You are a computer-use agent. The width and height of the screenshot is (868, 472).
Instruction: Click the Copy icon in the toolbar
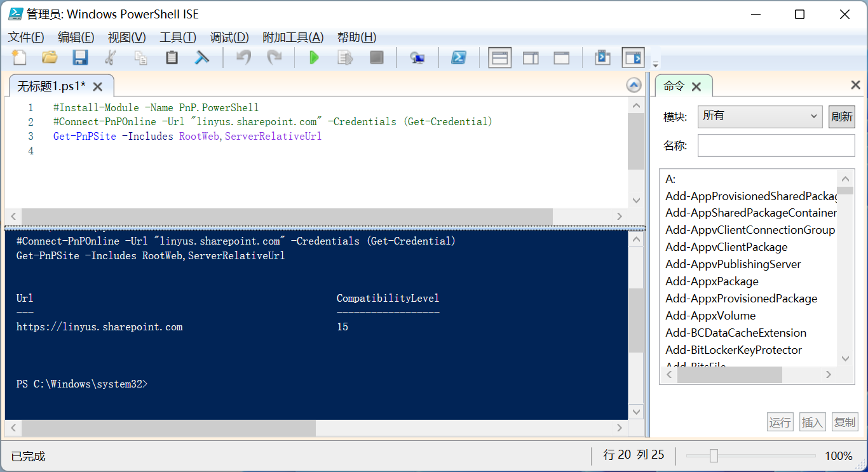pyautogui.click(x=141, y=58)
